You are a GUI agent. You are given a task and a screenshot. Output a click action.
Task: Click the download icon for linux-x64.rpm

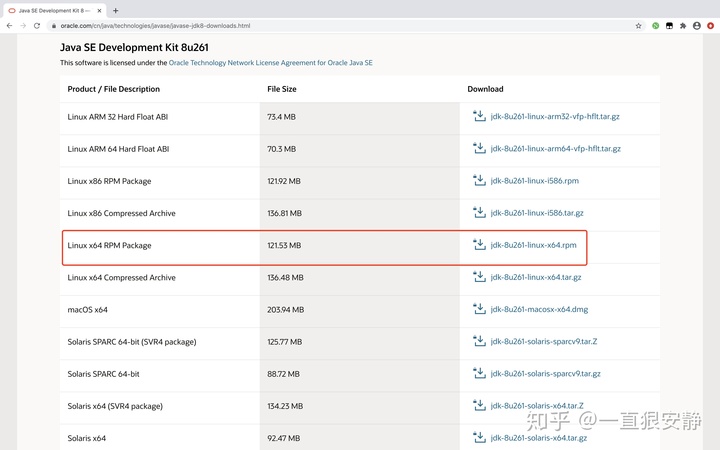479,245
